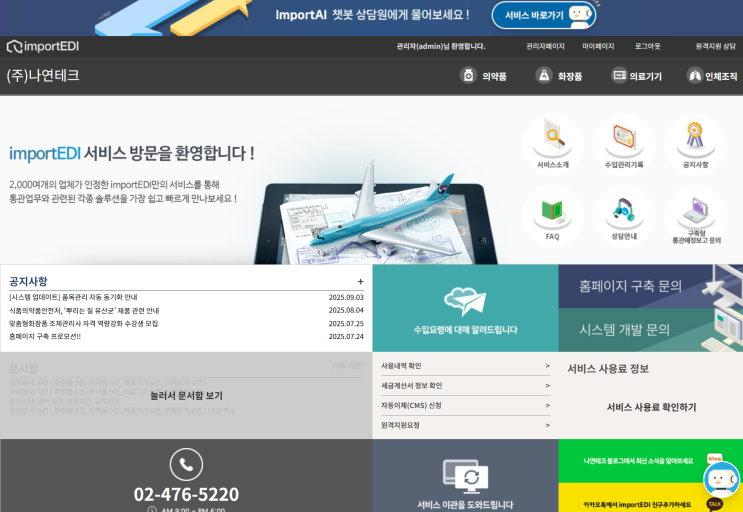Click the KakaoTalk TALK icon
743x512 pixels.
(715, 504)
